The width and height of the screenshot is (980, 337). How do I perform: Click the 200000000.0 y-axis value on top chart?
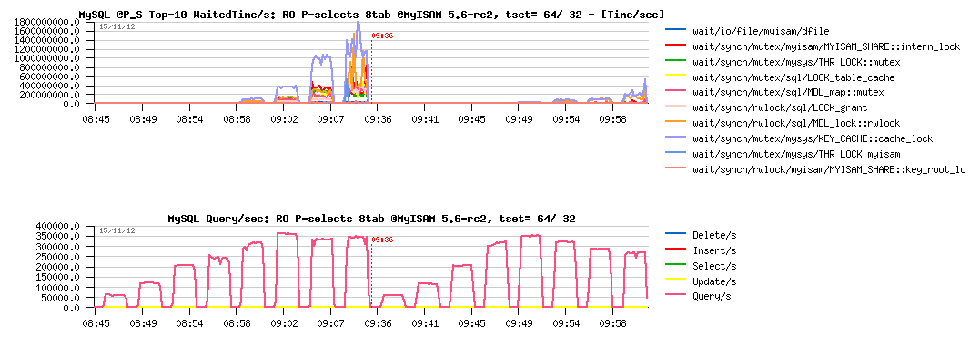[48, 95]
